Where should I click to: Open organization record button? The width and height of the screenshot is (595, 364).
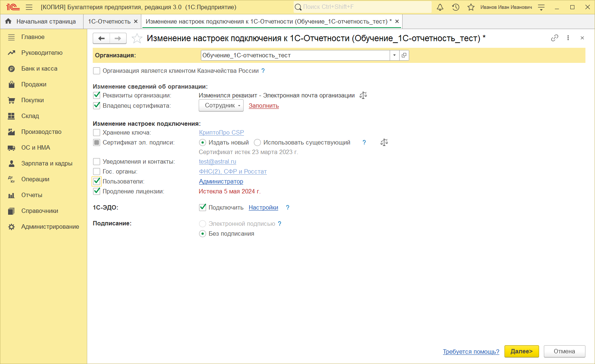tap(404, 55)
